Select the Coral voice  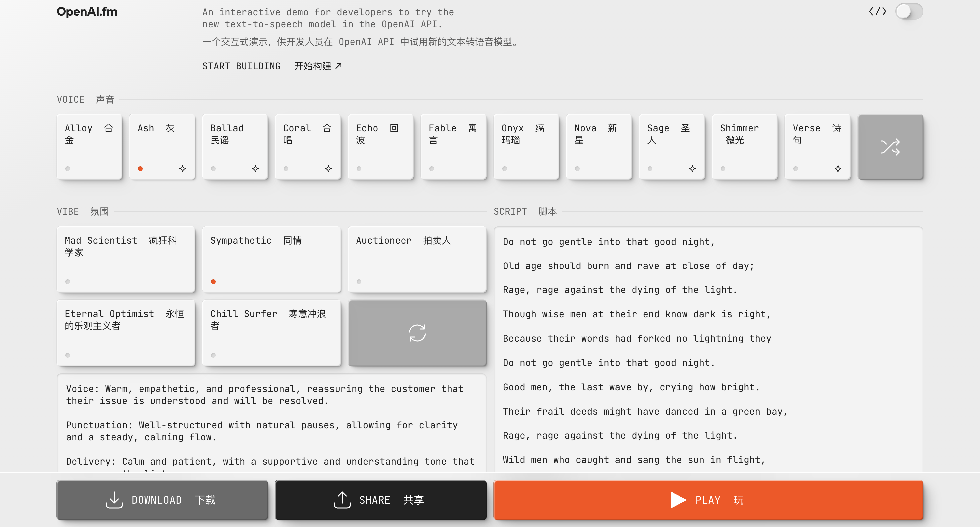308,147
